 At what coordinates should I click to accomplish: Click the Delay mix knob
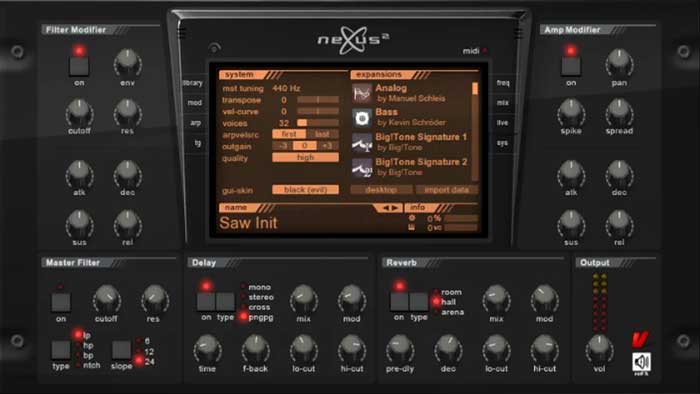click(304, 299)
